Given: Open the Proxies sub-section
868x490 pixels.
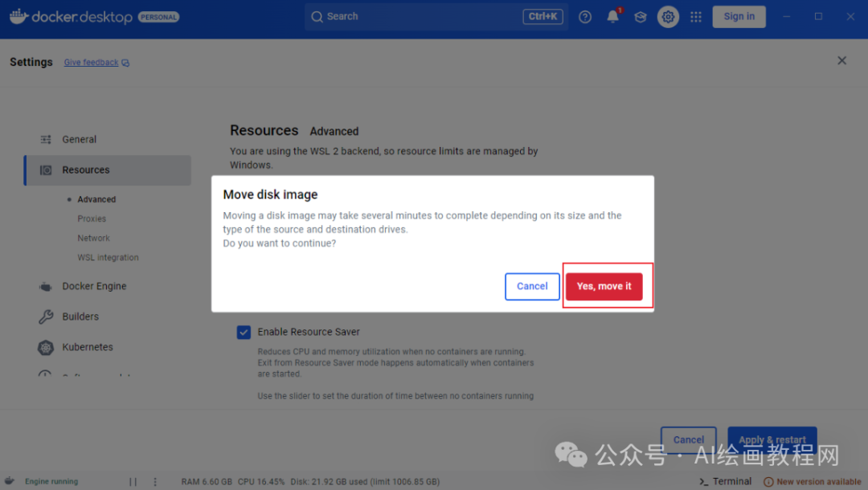Looking at the screenshot, I should [92, 218].
